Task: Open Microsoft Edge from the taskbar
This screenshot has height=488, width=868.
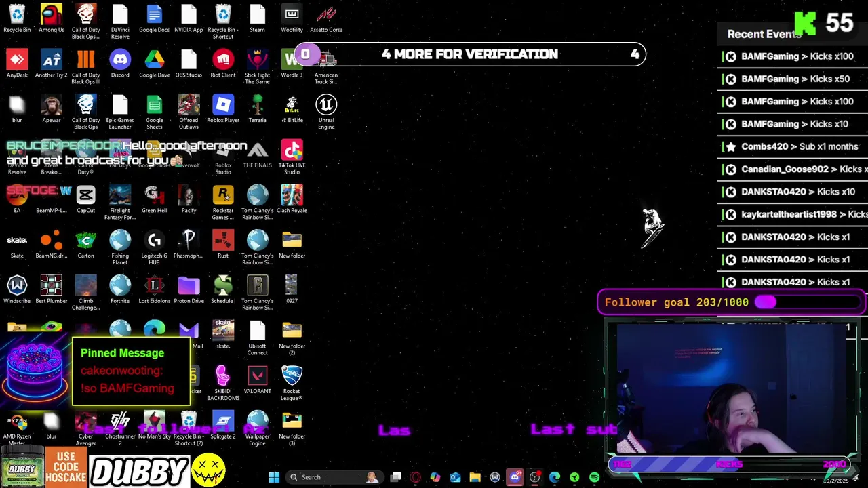Action: tap(555, 477)
